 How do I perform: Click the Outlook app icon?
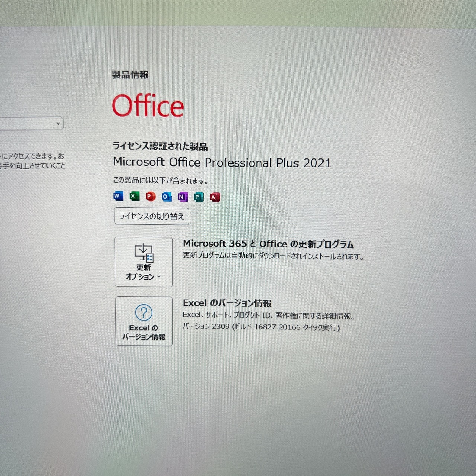point(166,196)
